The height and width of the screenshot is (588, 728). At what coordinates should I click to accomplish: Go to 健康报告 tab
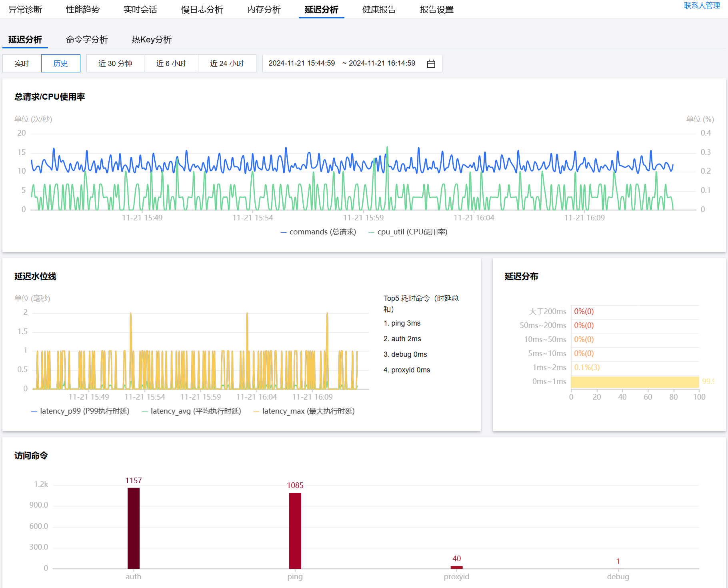(379, 10)
